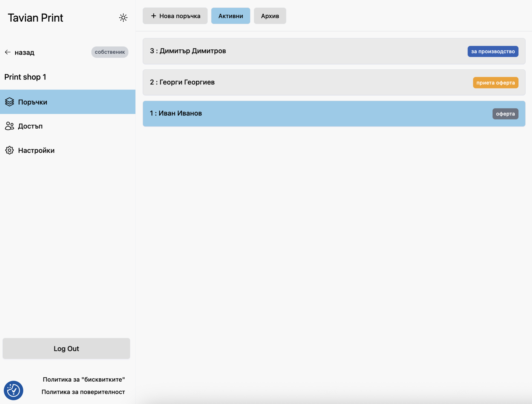Toggle the sun light/dark theme icon
This screenshot has height=404, width=532.
[x=123, y=18]
